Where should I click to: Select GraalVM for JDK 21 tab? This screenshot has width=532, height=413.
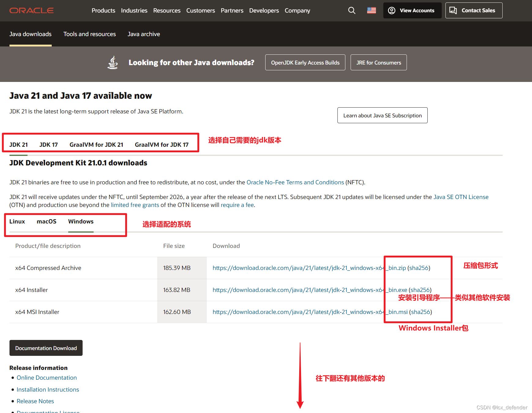[96, 145]
